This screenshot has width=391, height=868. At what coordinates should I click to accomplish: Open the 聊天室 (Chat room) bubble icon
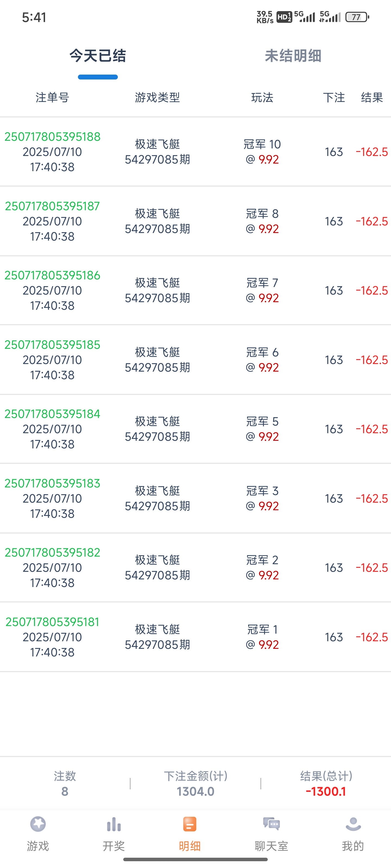point(271,824)
